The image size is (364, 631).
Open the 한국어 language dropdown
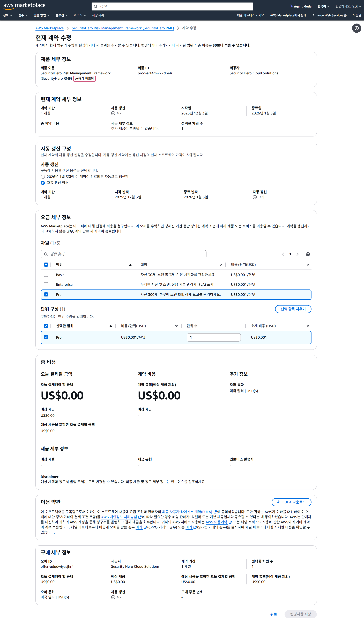pos(323,6)
